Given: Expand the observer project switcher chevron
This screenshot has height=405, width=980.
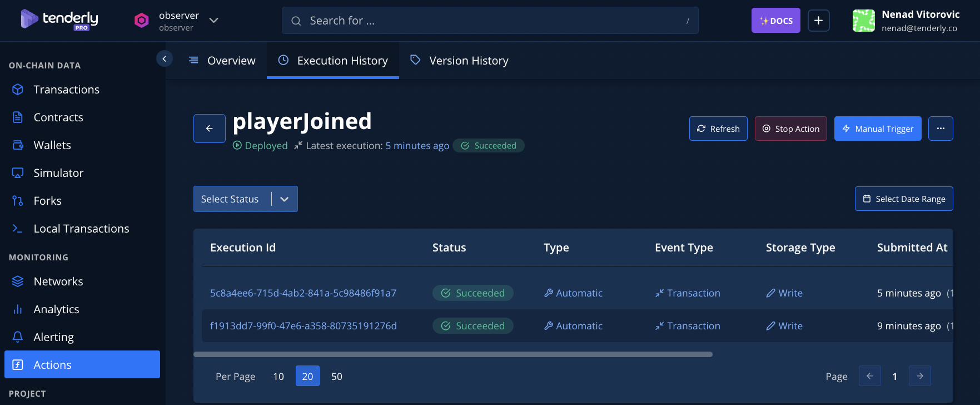Looking at the screenshot, I should [x=213, y=21].
